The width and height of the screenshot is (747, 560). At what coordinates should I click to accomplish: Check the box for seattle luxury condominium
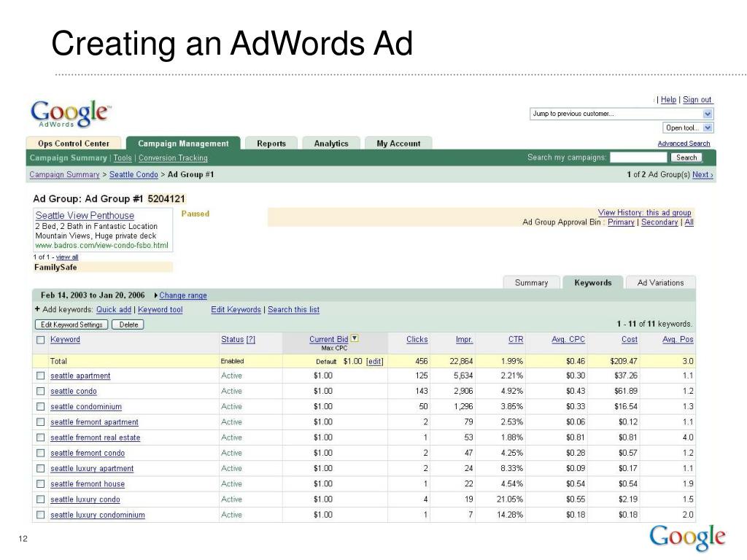41,515
